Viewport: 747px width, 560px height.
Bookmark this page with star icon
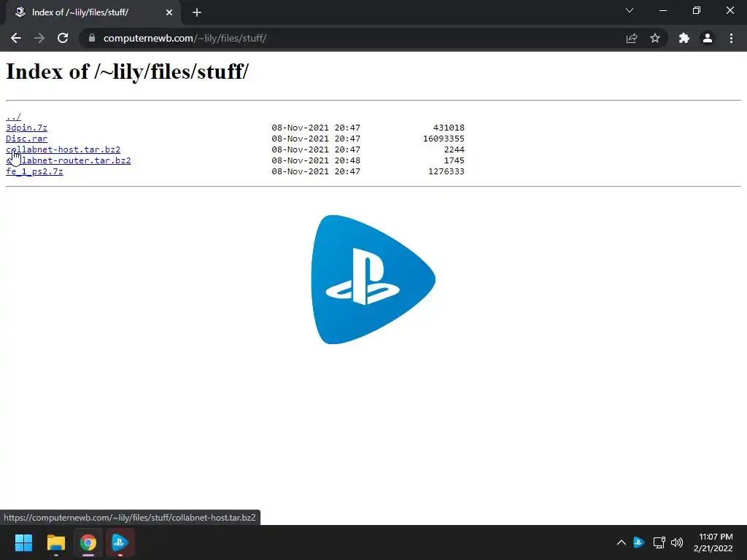655,38
